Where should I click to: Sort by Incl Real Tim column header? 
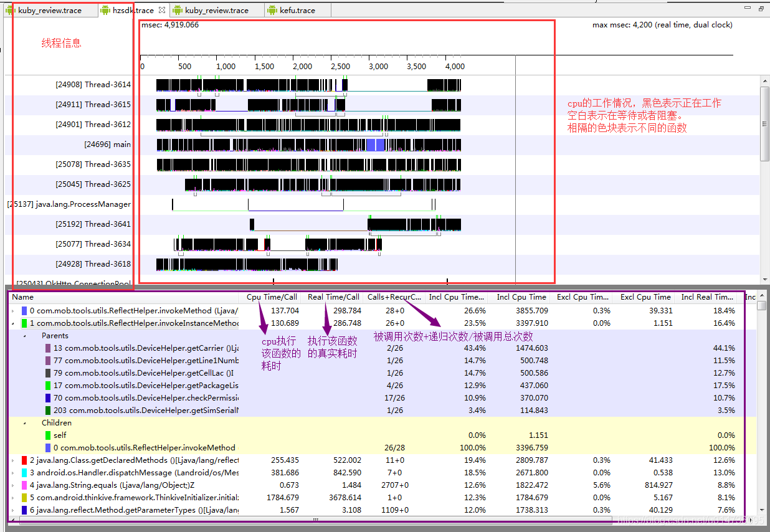point(707,297)
